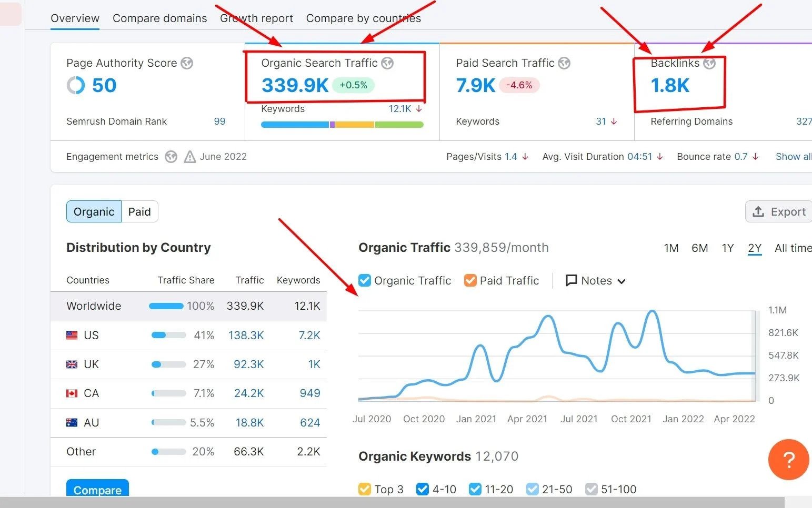
Task: Uncheck the Organic Traffic checkbox
Action: click(x=365, y=280)
